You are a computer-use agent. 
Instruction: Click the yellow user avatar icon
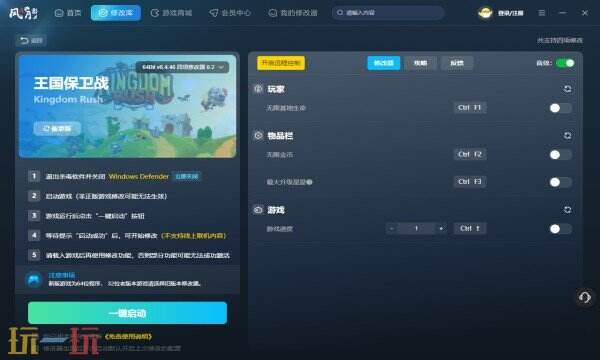[485, 13]
